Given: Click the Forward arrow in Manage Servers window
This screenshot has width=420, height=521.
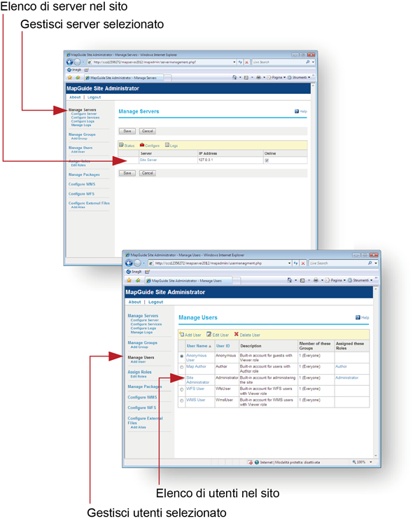Looking at the screenshot, I should pos(77,62).
